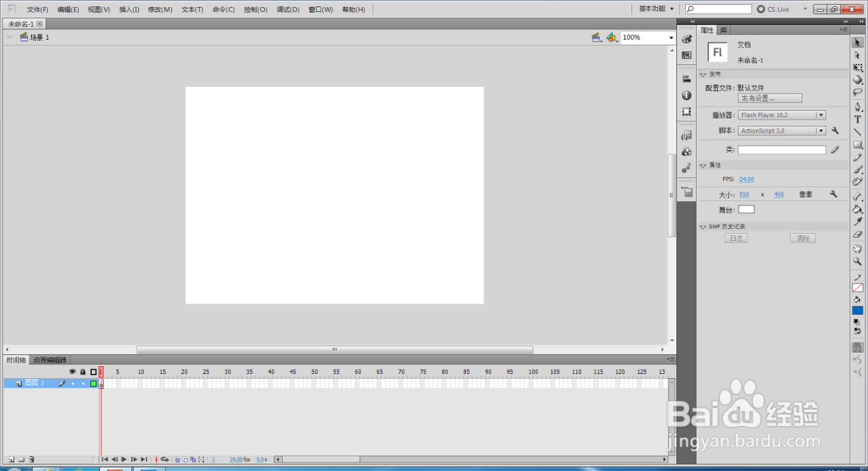Select the Text tool
Image resolution: width=868 pixels, height=471 pixels.
coord(857,120)
